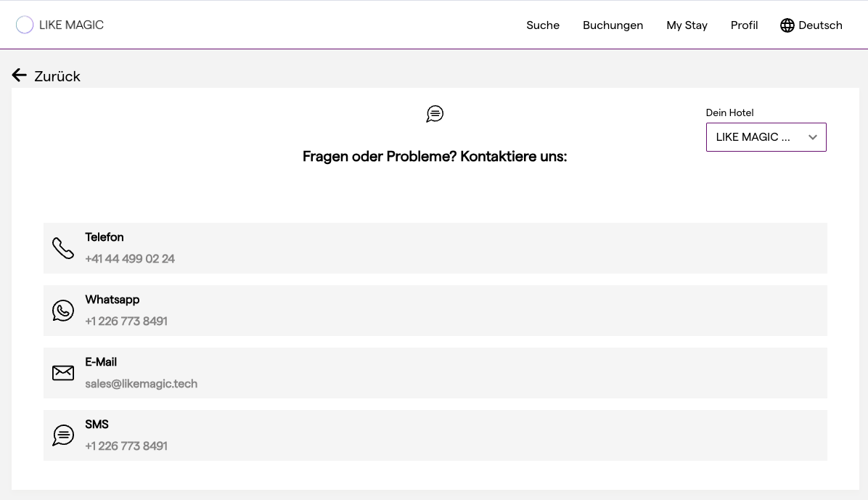Click the E-Mail envelope icon

63,373
